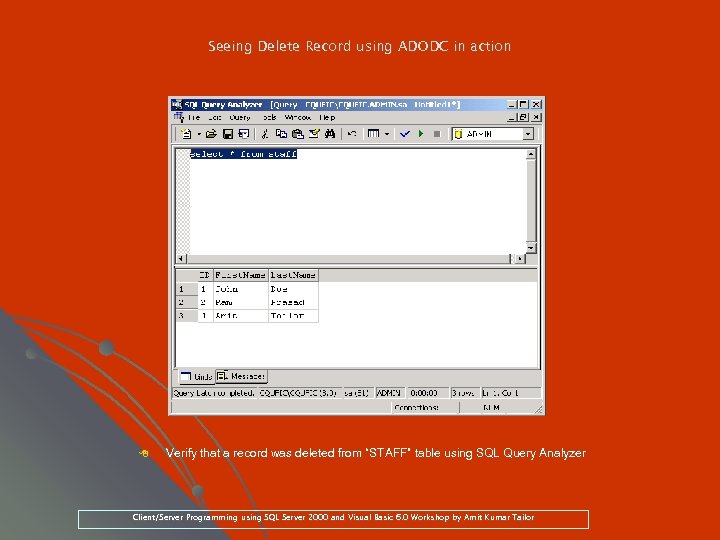Screen dimensions: 720x540
Task: Click the New Query toolbar icon
Action: 186,134
